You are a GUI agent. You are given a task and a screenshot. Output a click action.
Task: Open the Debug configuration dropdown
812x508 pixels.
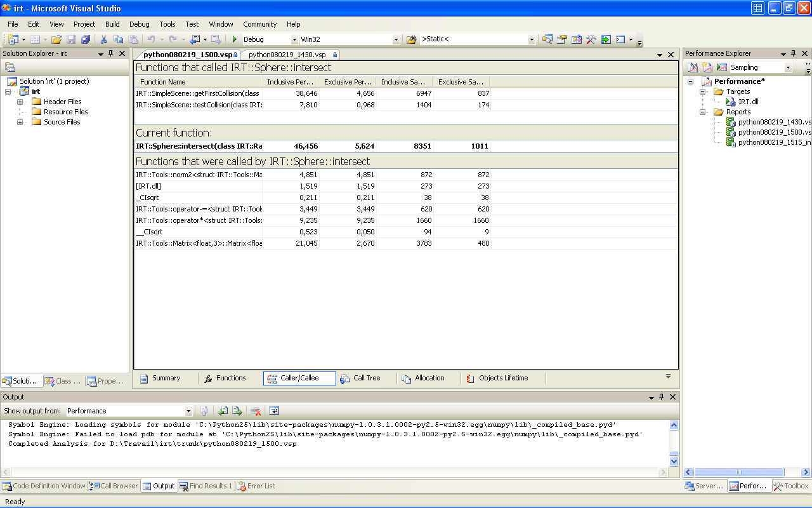pos(294,39)
